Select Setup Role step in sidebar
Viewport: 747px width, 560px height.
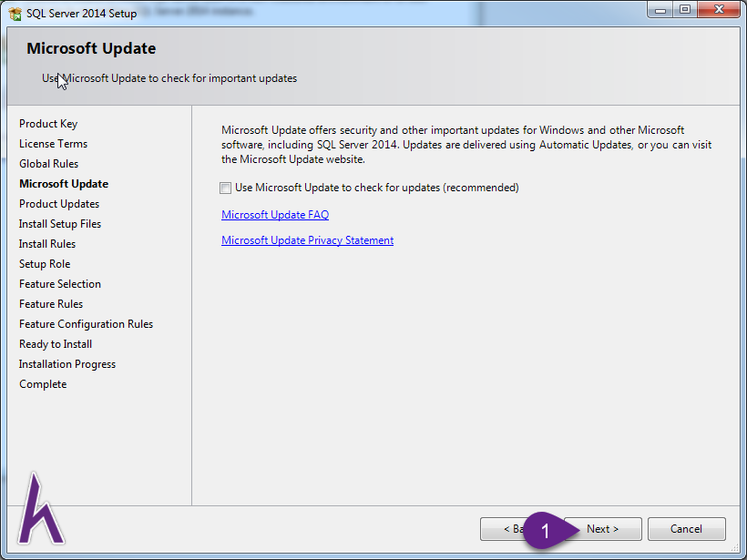click(x=45, y=264)
